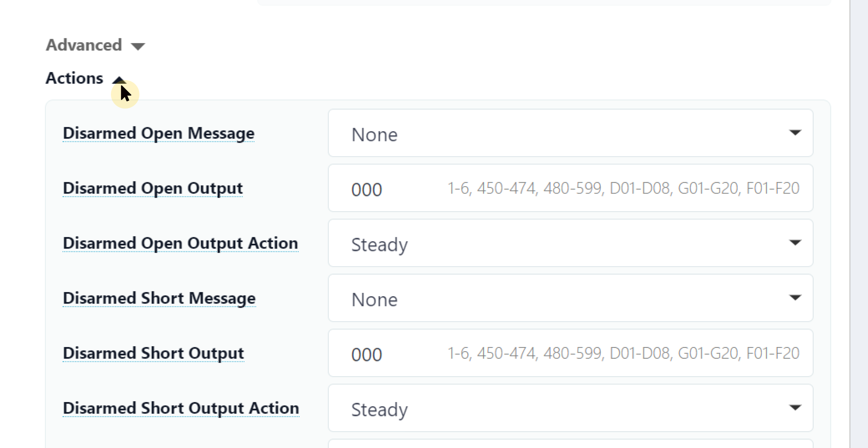Click the Disarmed Short Output Action label
The width and height of the screenshot is (868, 448).
pos(181,408)
